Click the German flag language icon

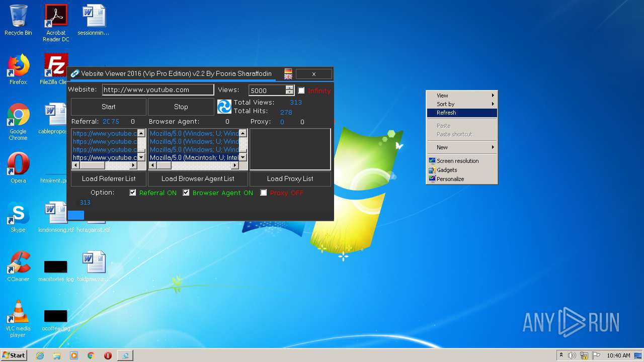pyautogui.click(x=288, y=71)
